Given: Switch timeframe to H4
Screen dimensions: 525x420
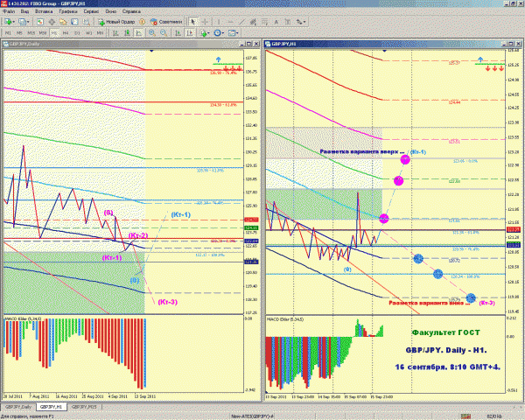Looking at the screenshot, I should coord(66,33).
